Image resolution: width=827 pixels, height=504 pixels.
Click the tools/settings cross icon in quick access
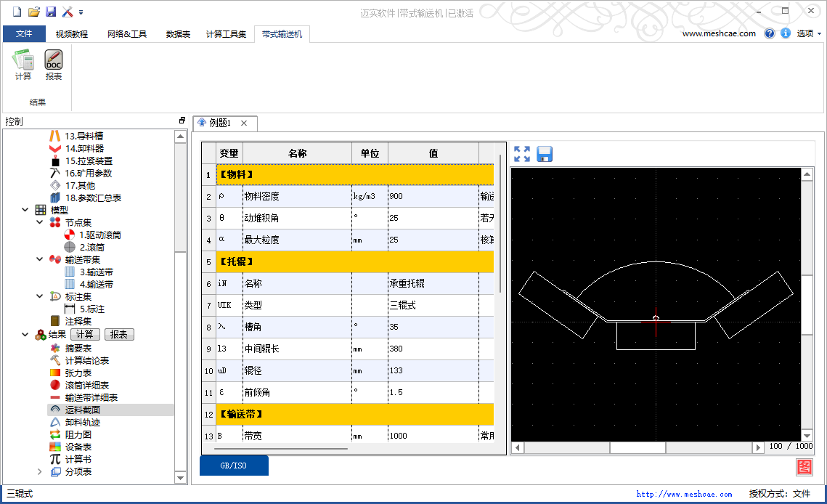click(x=68, y=12)
